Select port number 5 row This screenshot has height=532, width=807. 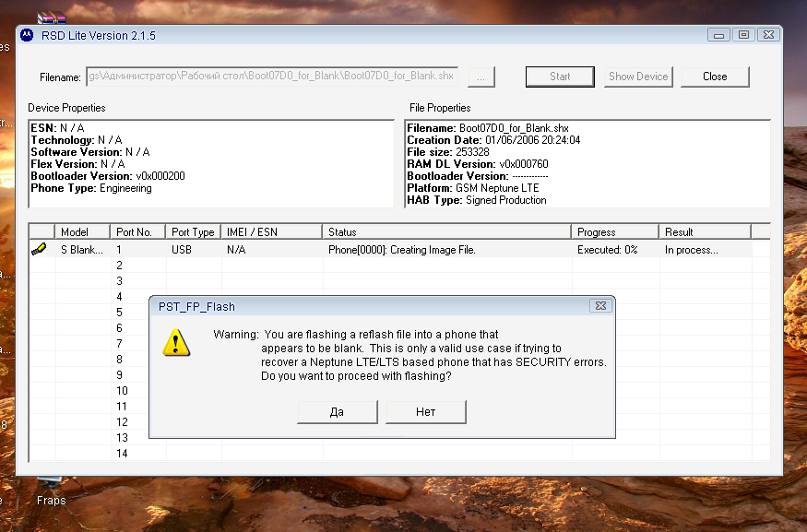pos(119,313)
